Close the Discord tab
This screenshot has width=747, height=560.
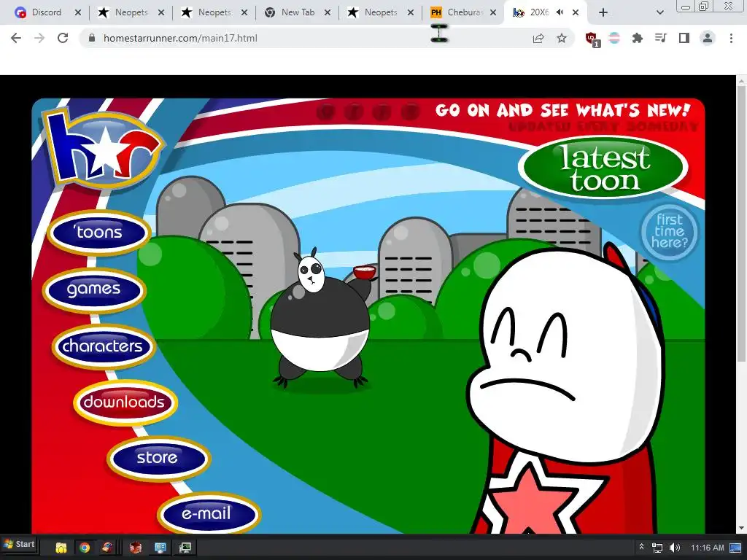point(78,12)
